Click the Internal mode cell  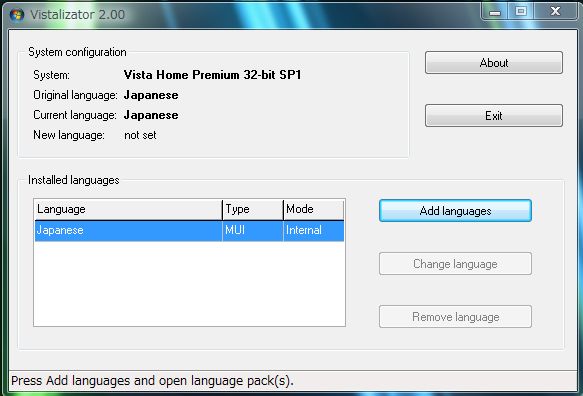coord(314,231)
